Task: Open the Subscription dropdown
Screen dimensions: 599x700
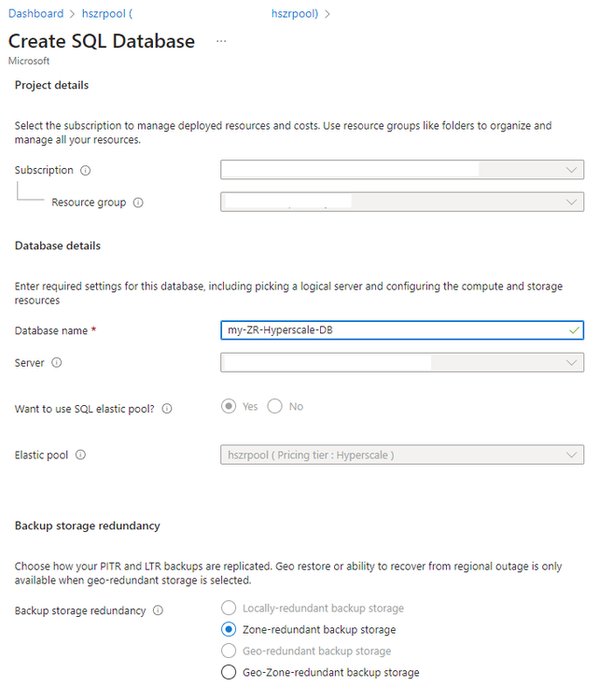Action: tap(402, 170)
